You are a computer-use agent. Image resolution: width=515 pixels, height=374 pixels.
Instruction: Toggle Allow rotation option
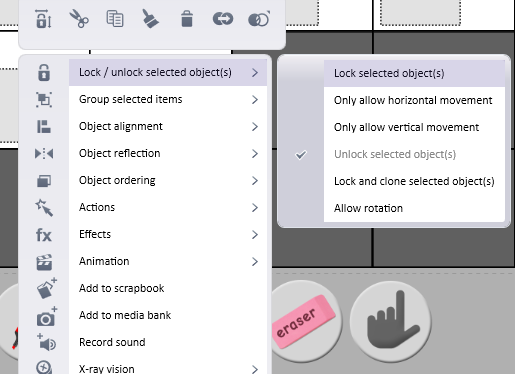tap(368, 208)
